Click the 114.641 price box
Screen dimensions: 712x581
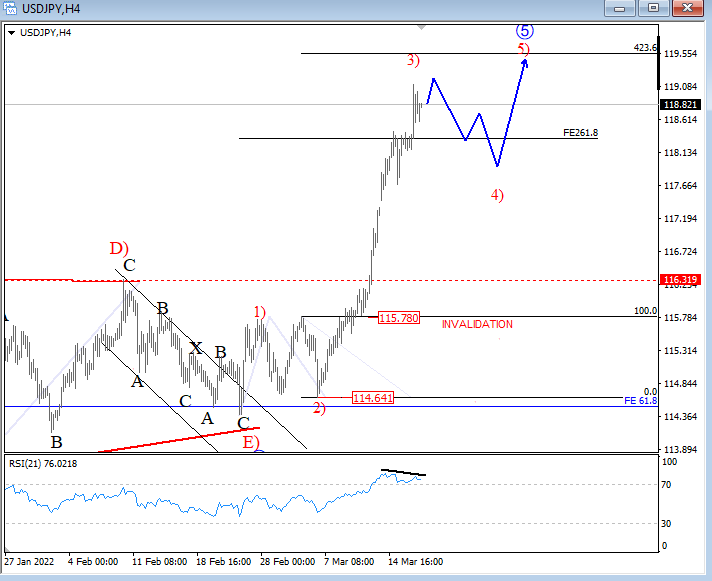click(373, 398)
